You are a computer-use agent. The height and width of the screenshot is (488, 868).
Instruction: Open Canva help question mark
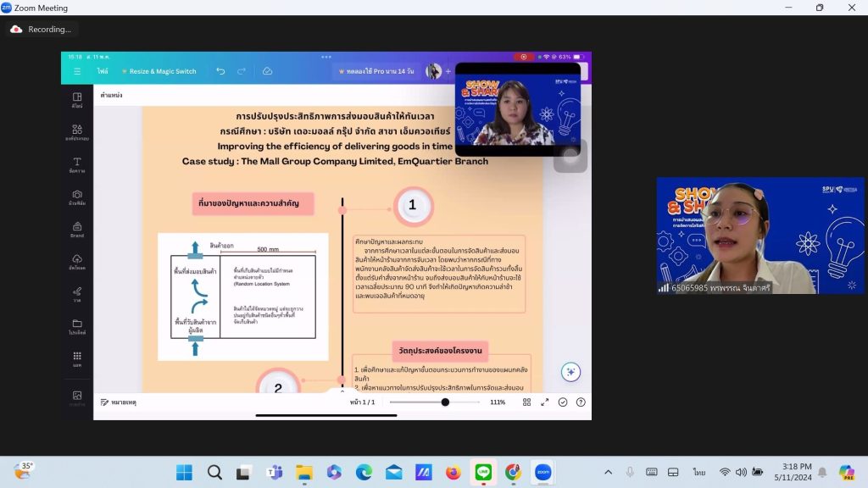point(581,402)
